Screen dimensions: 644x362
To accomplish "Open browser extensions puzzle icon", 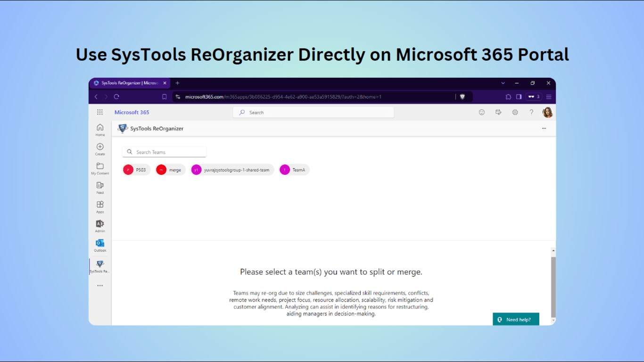I will point(508,97).
